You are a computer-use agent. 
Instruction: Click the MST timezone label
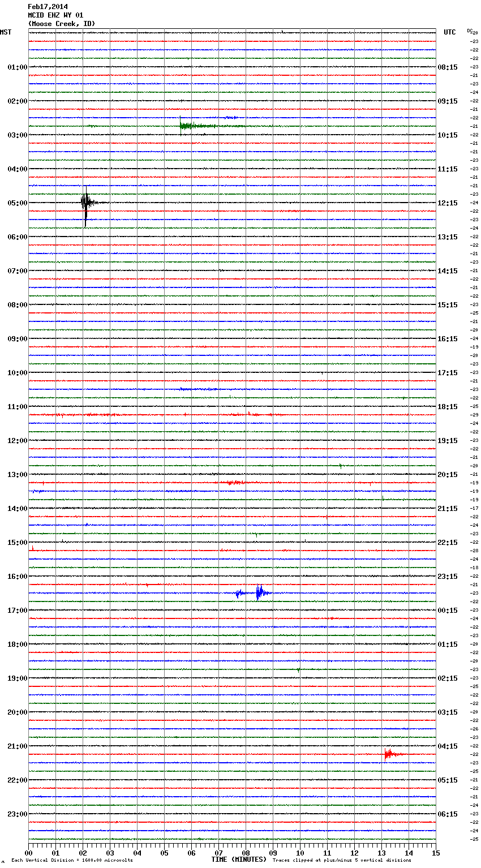pyautogui.click(x=6, y=32)
